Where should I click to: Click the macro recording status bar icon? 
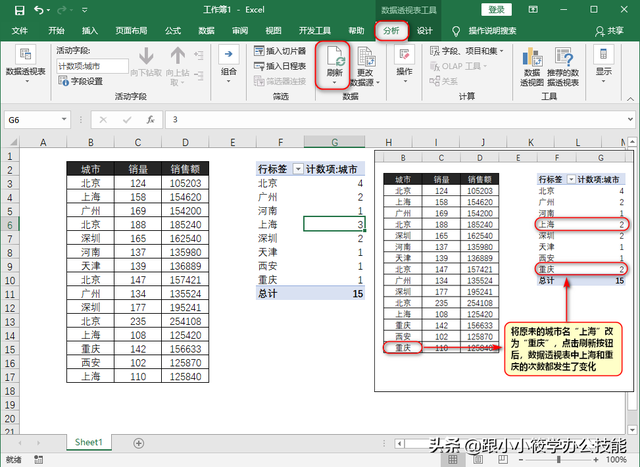(x=38, y=460)
